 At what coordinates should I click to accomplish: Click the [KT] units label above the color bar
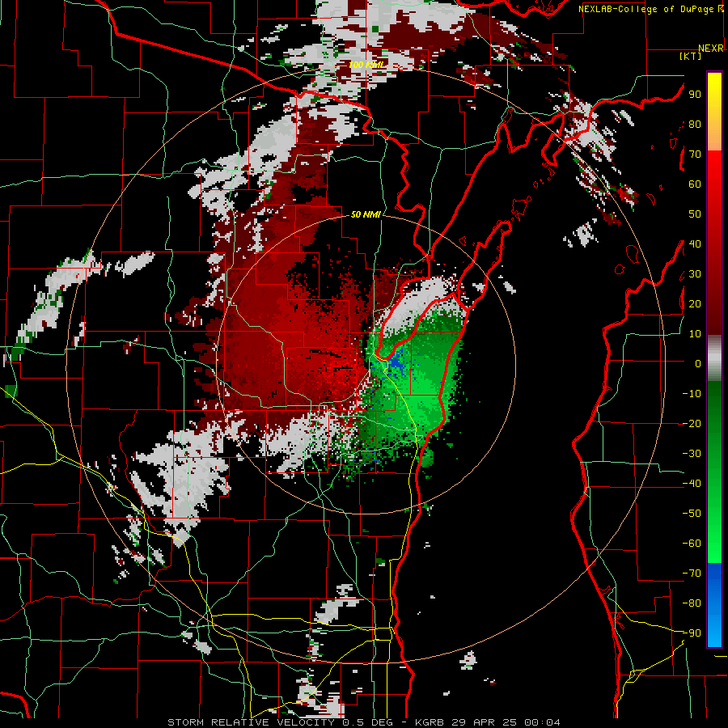point(691,56)
